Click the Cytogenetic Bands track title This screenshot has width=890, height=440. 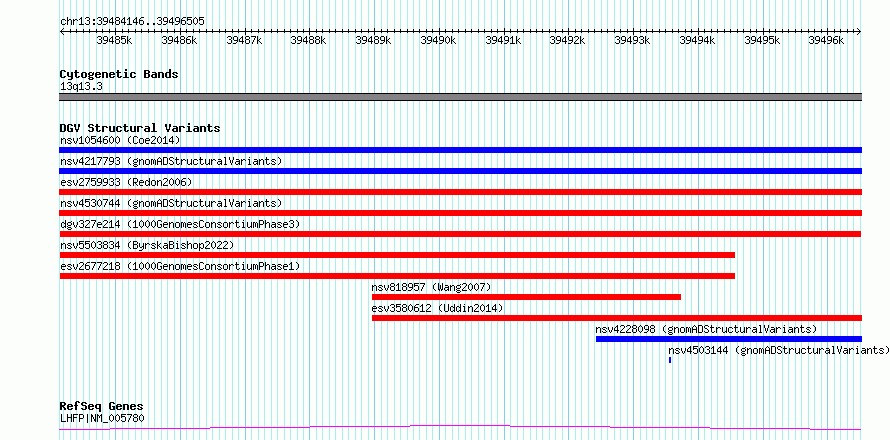119,74
